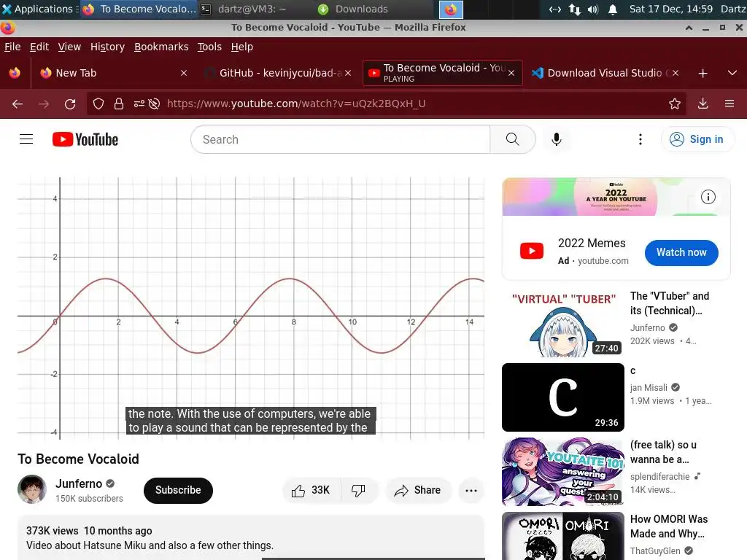The image size is (747, 560).
Task: Click Watch now on 2022 Memes ad
Action: (x=681, y=252)
